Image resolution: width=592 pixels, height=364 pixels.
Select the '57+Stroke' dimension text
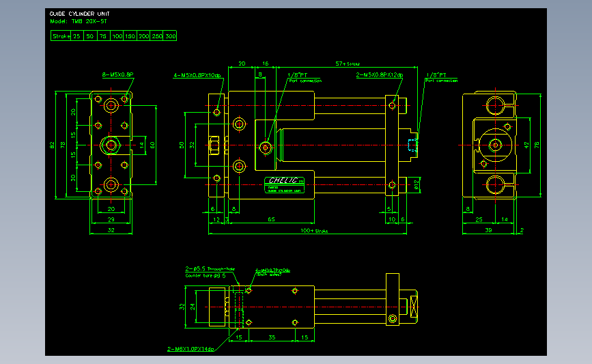[x=348, y=64]
